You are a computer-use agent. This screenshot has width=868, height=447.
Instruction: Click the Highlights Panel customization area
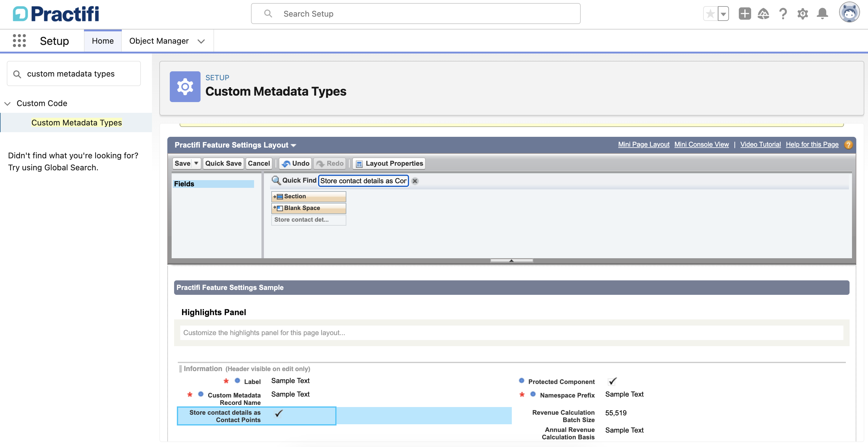click(x=512, y=333)
